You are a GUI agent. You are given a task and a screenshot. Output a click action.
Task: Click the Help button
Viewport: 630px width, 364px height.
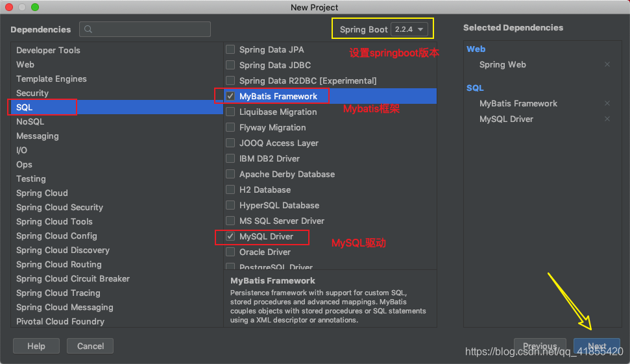36,346
